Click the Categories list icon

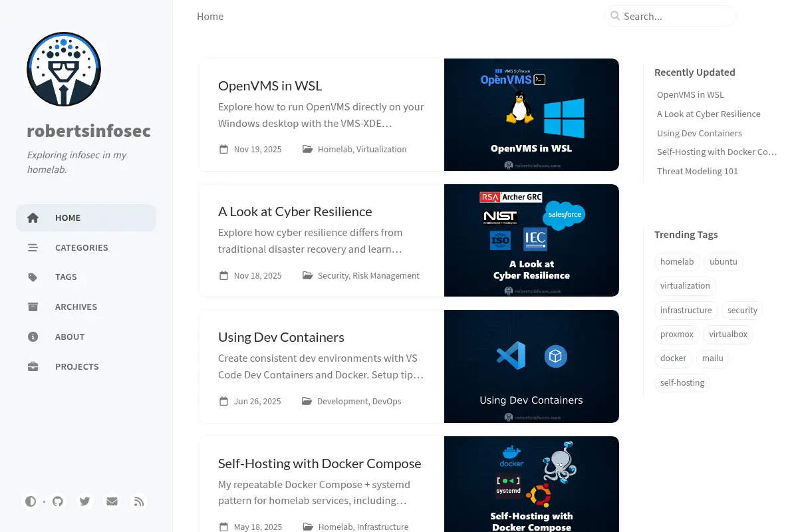[x=33, y=247]
